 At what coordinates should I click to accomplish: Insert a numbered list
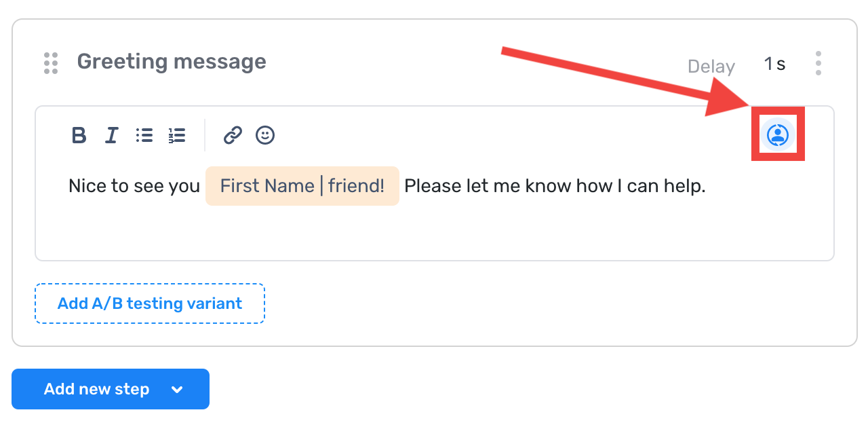[176, 135]
